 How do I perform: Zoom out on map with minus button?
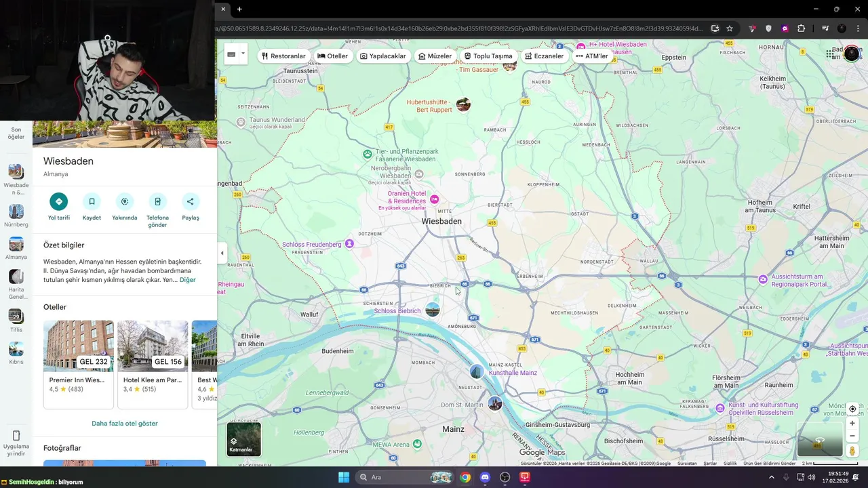(x=852, y=436)
